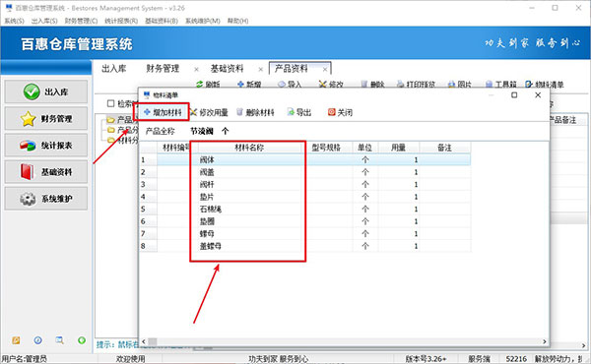This screenshot has width=591, height=364.
Task: Maximize the 物料清单 dialog window
Action: tap(514, 95)
